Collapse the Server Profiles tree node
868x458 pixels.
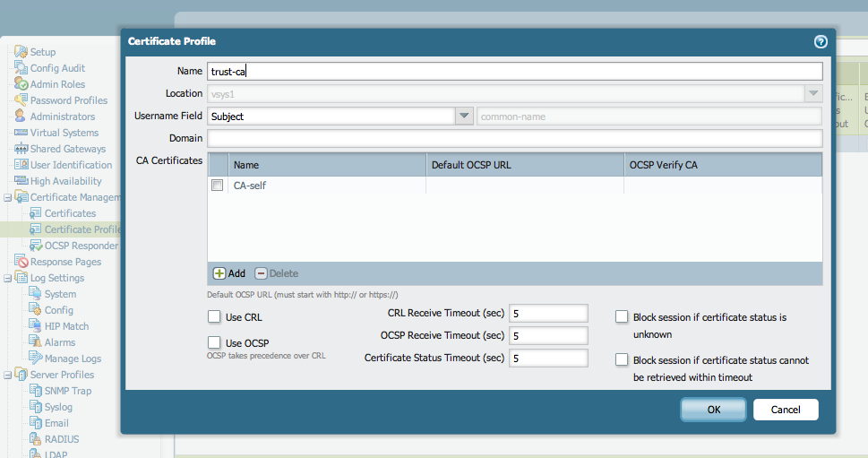click(8, 375)
